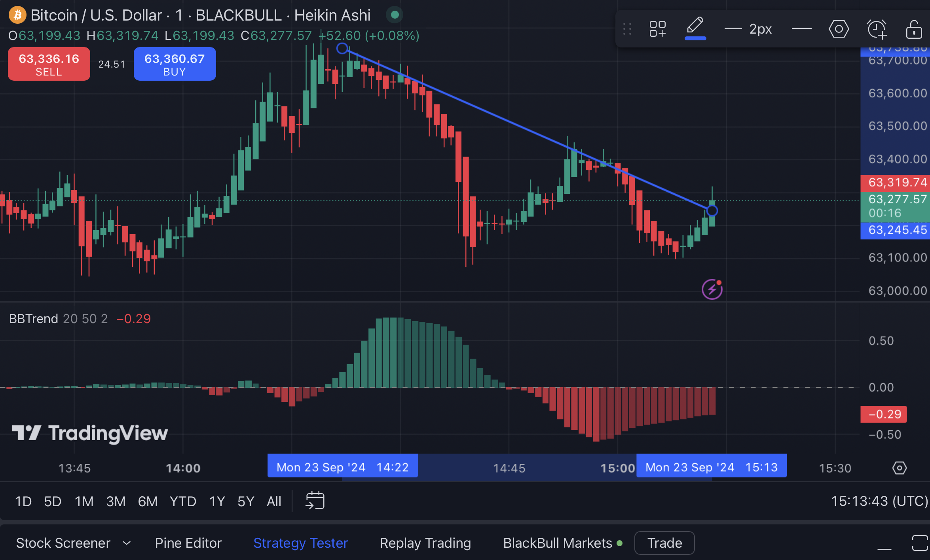This screenshot has height=560, width=930.
Task: Switch to the Strategy Tester tab
Action: click(301, 543)
